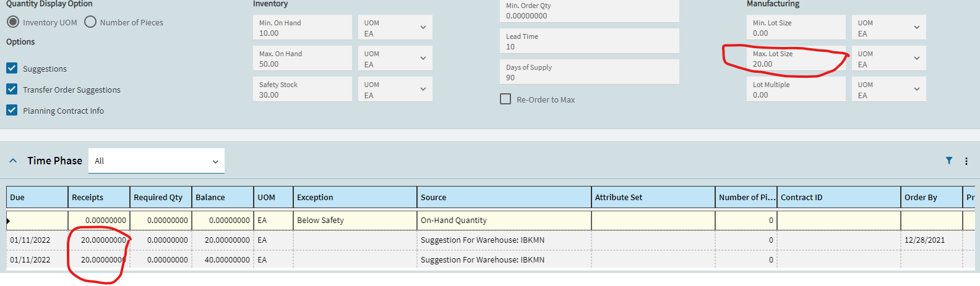Sort by the Due column header

37,197
